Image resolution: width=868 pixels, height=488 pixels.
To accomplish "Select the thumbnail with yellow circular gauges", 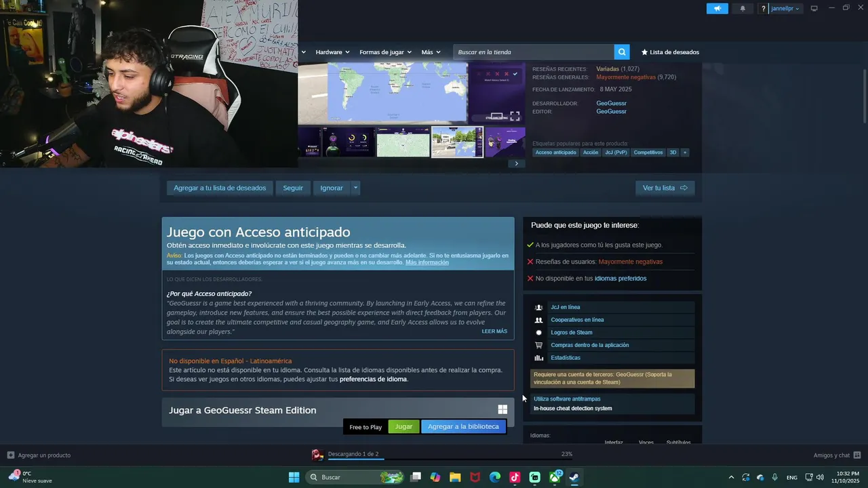I will click(349, 142).
